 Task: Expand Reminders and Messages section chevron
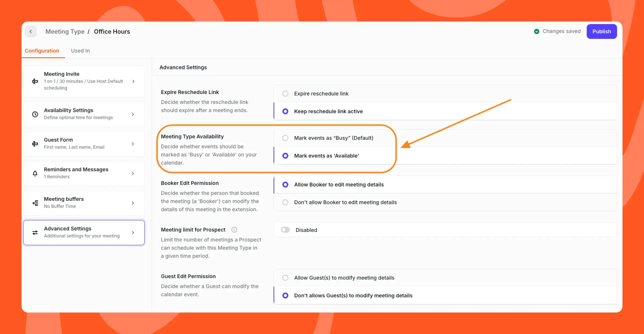click(x=133, y=173)
